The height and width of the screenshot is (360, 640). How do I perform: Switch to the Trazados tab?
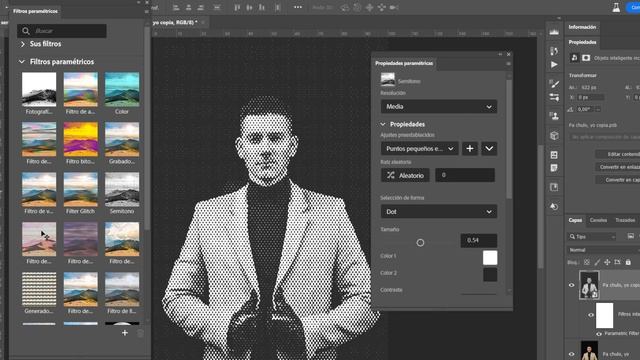pos(624,220)
